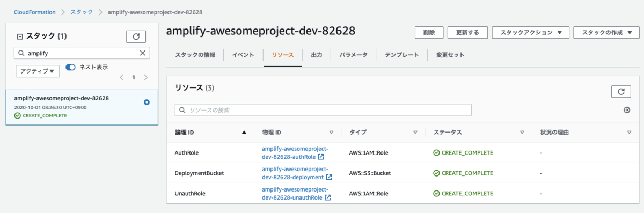Switch to 出力 tab
Viewport: 644px width, 213px height.
(317, 55)
